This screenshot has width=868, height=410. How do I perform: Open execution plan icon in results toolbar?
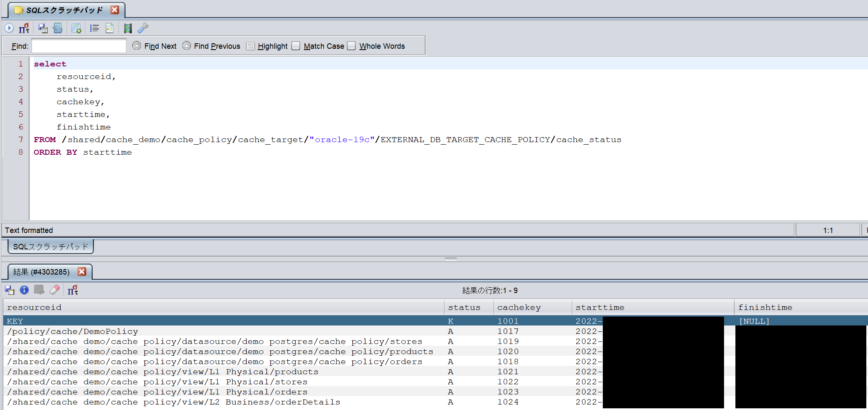73,290
